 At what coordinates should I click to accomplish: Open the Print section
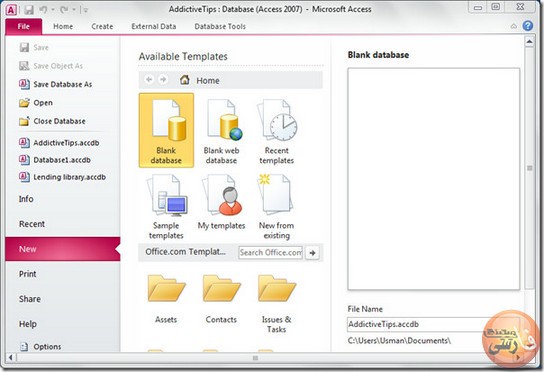28,274
